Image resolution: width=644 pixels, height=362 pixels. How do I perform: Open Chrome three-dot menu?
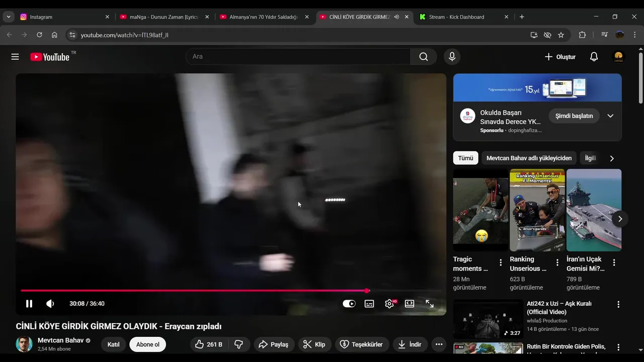(x=635, y=35)
